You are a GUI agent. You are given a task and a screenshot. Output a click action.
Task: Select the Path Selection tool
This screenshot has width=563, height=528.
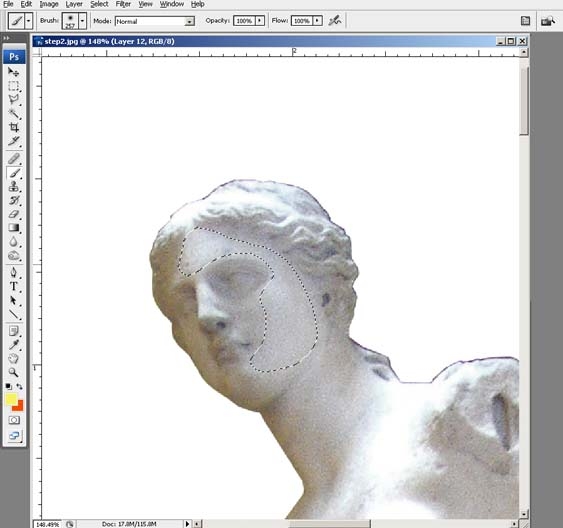[14, 300]
